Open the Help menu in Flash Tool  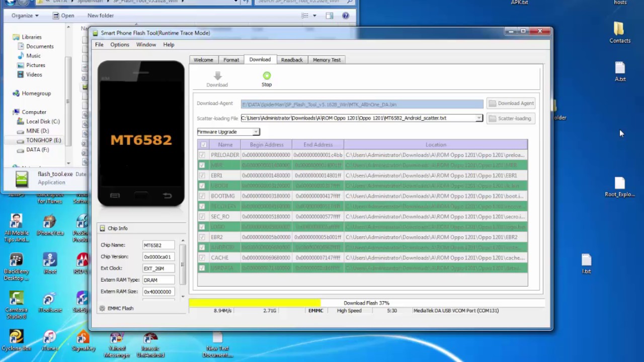click(169, 45)
